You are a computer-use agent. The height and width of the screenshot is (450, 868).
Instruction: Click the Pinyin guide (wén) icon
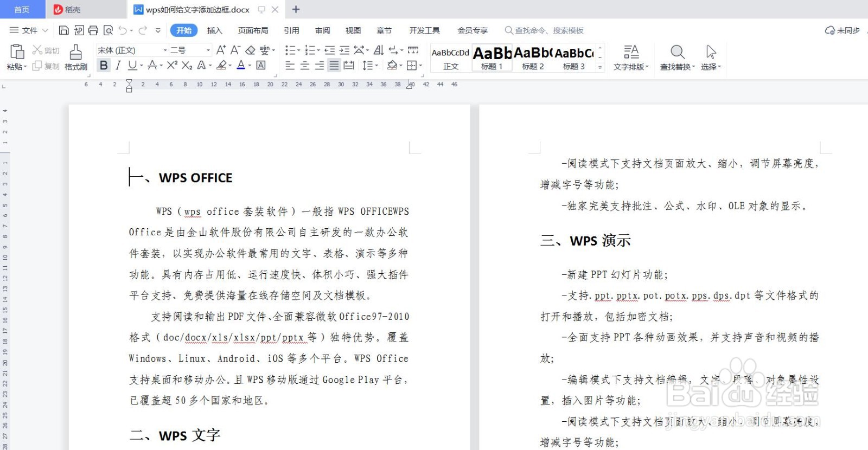point(264,50)
